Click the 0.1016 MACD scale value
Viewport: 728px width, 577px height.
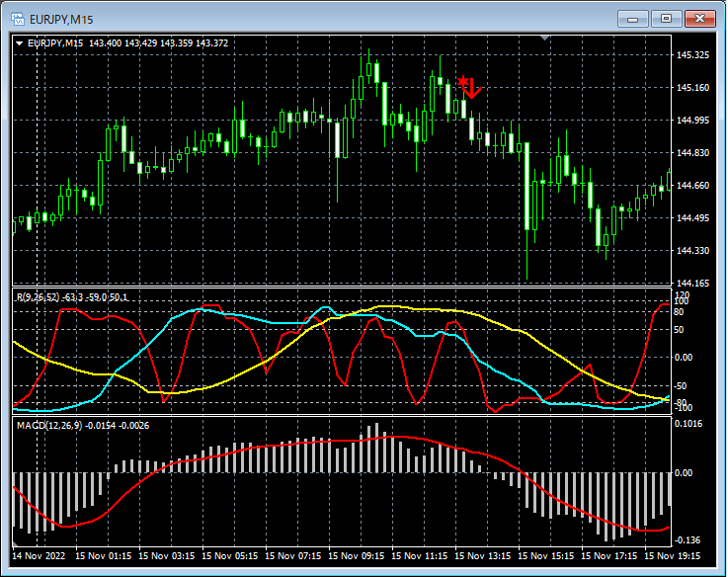point(688,424)
